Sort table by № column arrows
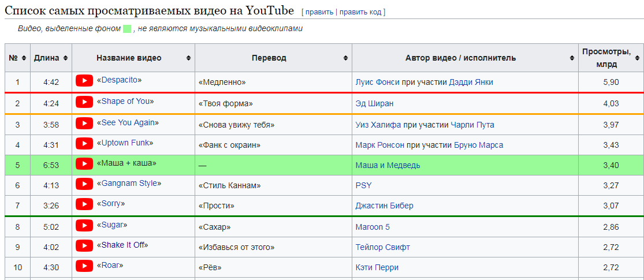 coord(24,58)
